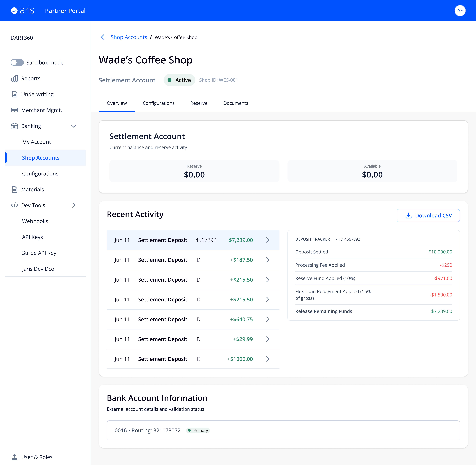
Task: Toggle Sandbox mode switch
Action: [x=17, y=63]
